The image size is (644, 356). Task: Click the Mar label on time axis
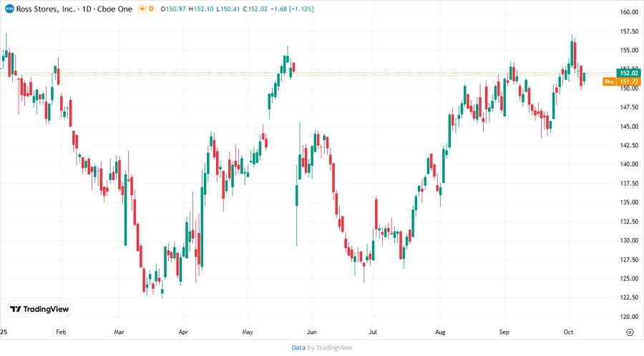119,332
